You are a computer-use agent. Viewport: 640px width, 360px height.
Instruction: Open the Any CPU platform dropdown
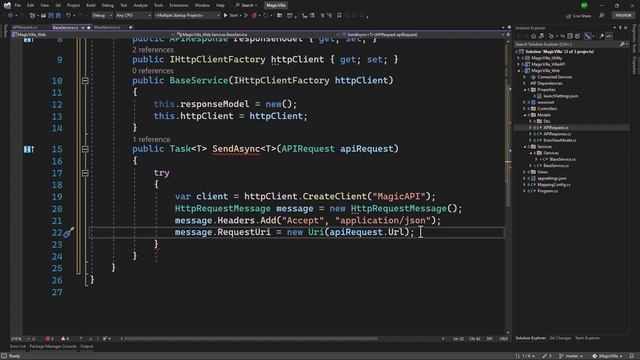click(133, 16)
